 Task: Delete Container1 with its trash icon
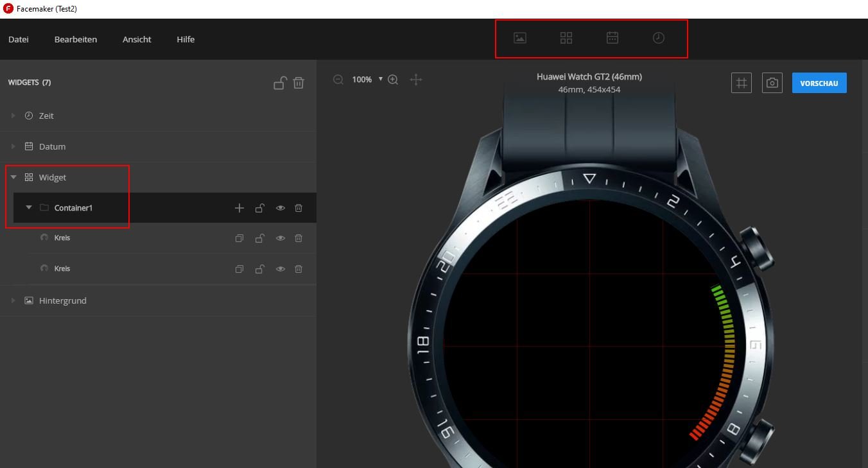pos(299,208)
